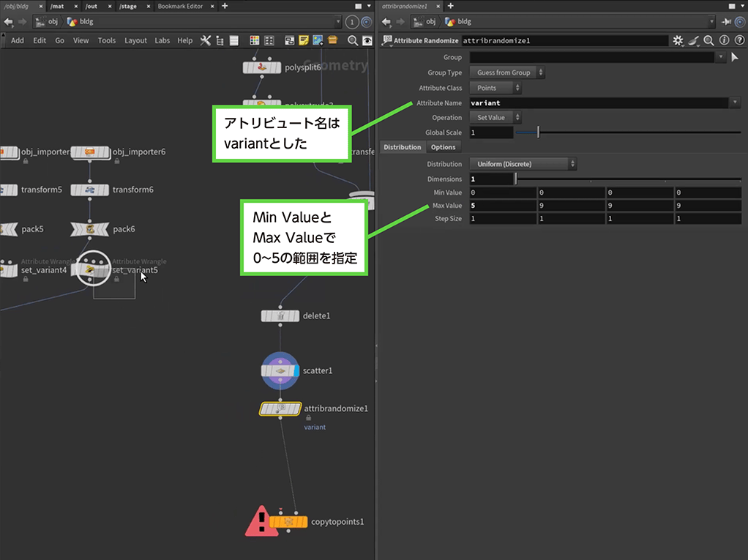Expand the Distribution Uniform (Discrete) dropdown

(x=523, y=164)
